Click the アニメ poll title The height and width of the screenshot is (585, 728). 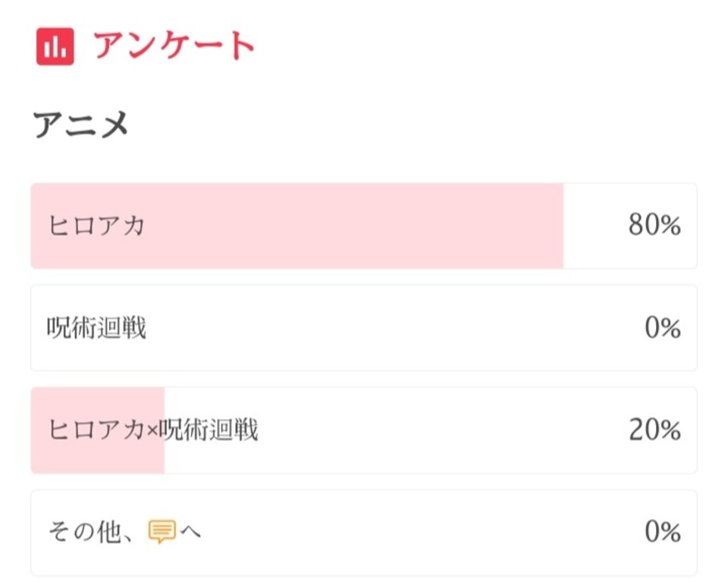click(x=81, y=125)
